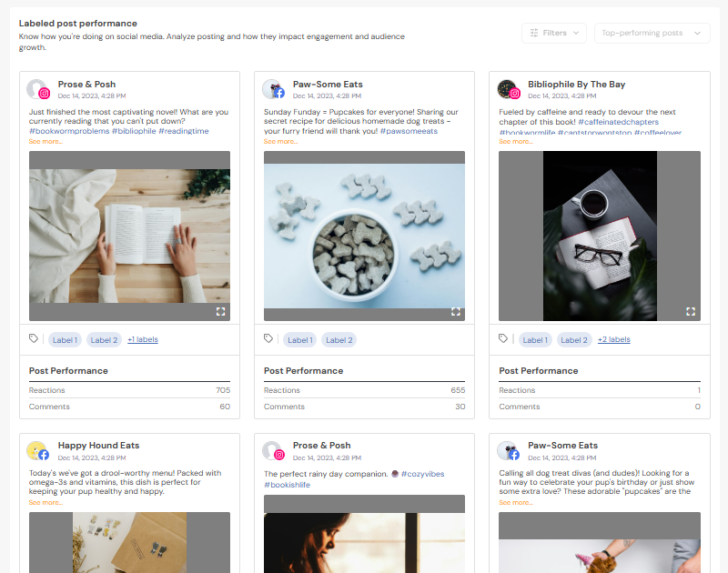Click the 'Labeled post performance' heading
This screenshot has width=728, height=573.
tap(78, 24)
